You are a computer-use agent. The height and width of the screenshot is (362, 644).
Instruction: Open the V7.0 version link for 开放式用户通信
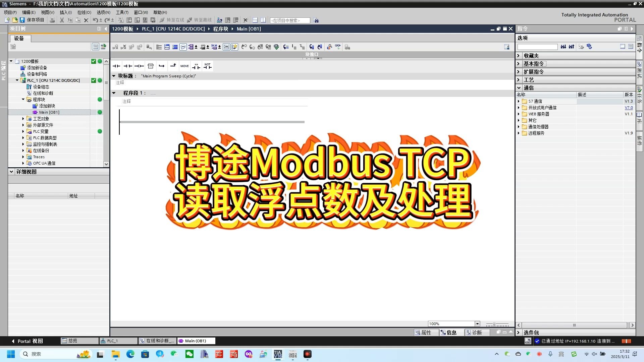pos(628,108)
